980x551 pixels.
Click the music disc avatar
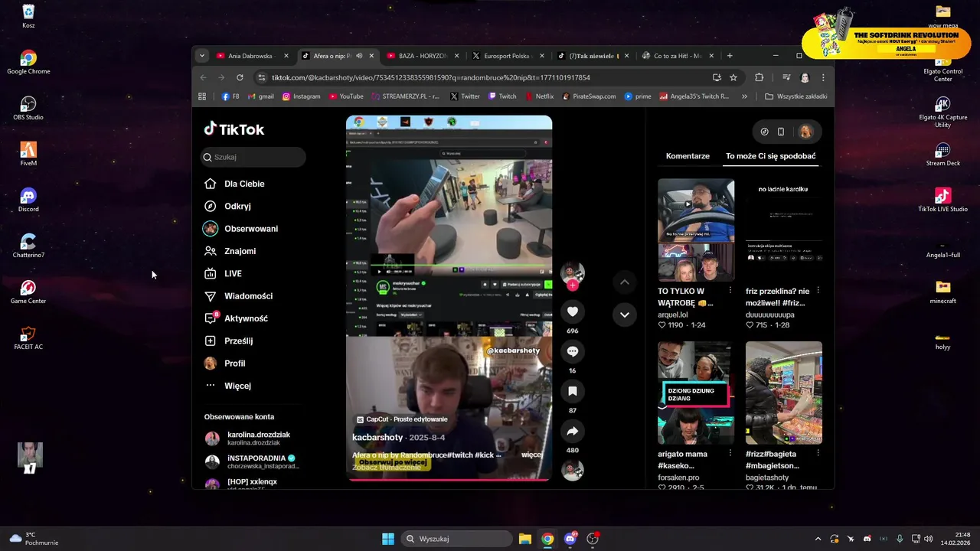572,470
